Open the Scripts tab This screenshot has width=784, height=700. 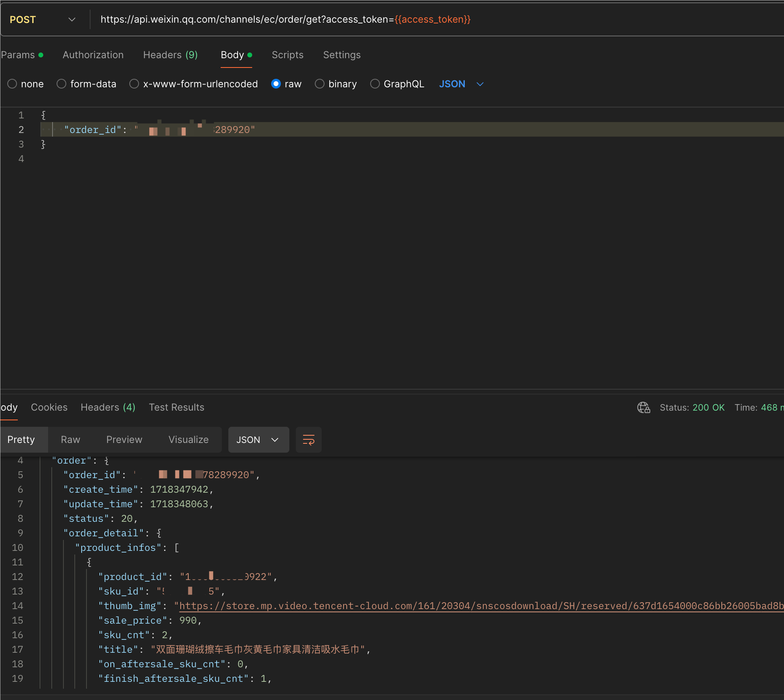coord(287,55)
